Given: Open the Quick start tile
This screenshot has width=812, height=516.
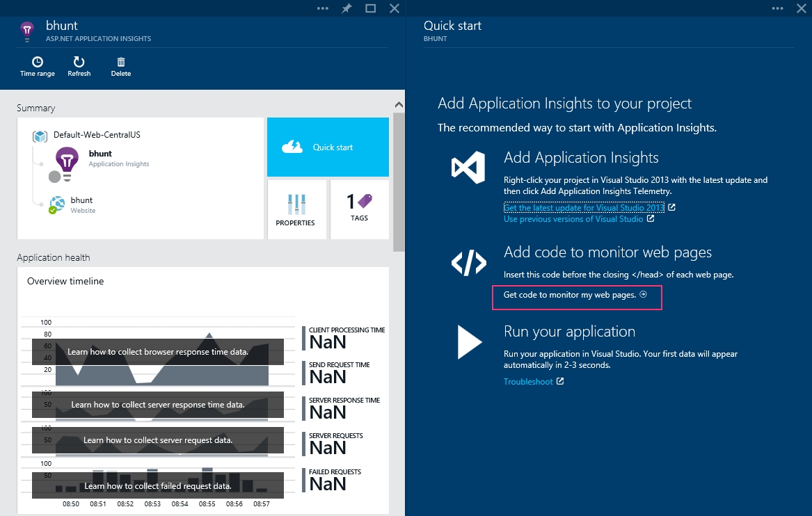Looking at the screenshot, I should tap(328, 147).
